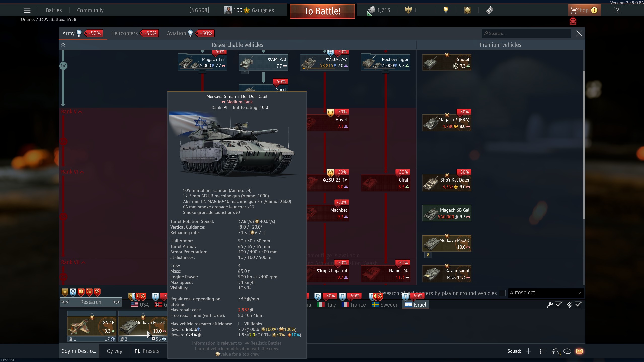
Task: Open the Presets button
Action: click(x=147, y=351)
